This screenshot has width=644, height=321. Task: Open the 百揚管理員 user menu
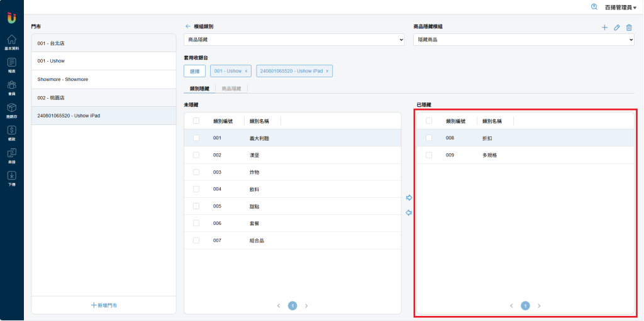click(x=620, y=7)
